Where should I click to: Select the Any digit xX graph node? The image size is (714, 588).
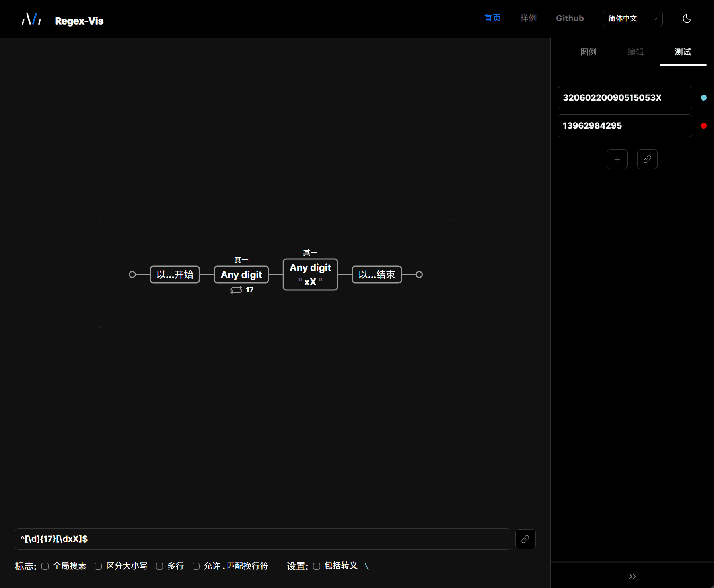310,275
